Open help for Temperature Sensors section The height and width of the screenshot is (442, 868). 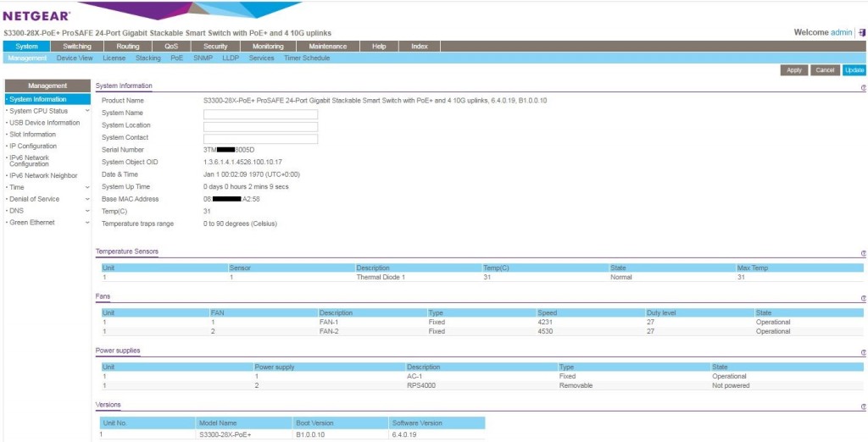[863, 253]
